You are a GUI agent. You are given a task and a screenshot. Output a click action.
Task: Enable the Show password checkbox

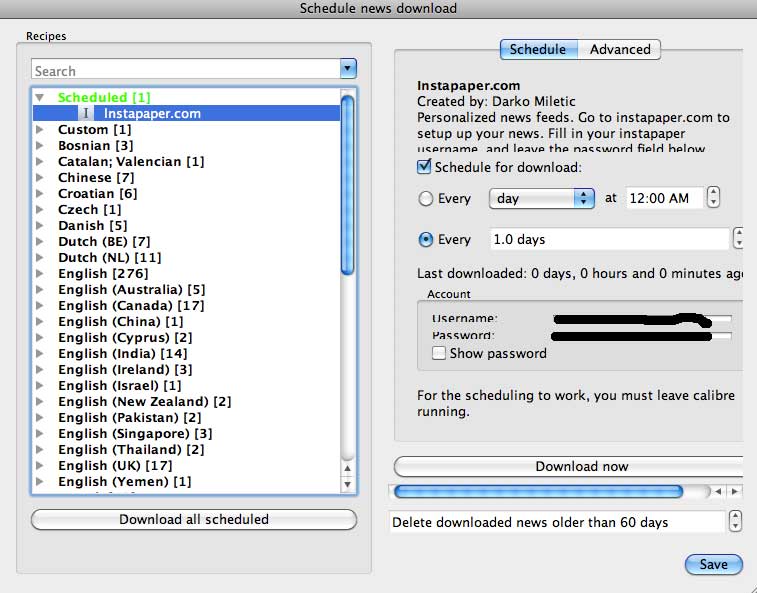pyautogui.click(x=439, y=353)
